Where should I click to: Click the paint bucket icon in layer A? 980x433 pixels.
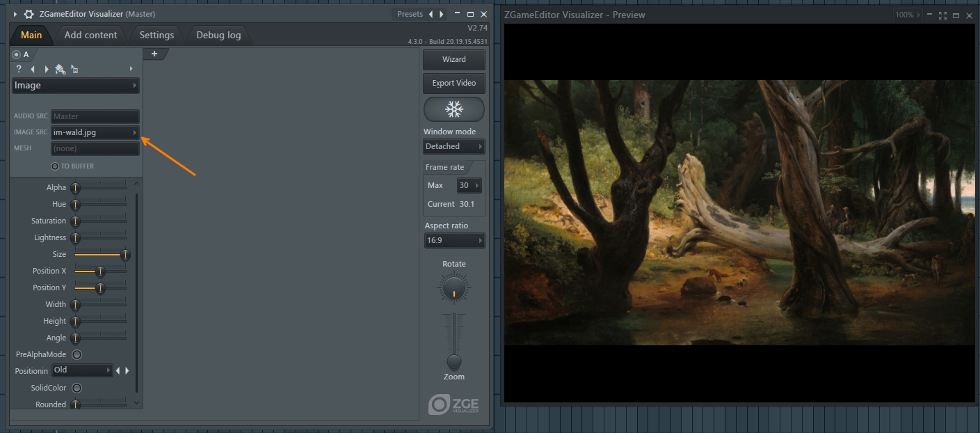pyautogui.click(x=61, y=69)
